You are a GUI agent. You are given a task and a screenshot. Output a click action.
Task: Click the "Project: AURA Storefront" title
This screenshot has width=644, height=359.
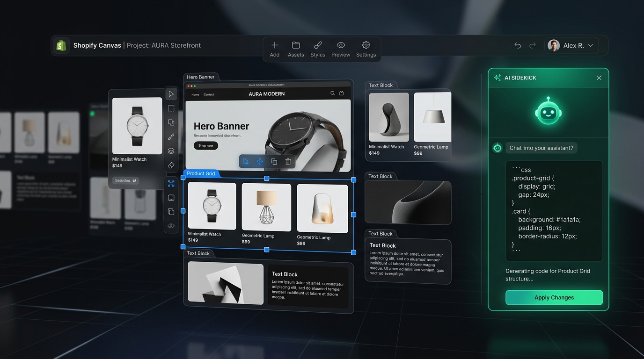pos(164,45)
